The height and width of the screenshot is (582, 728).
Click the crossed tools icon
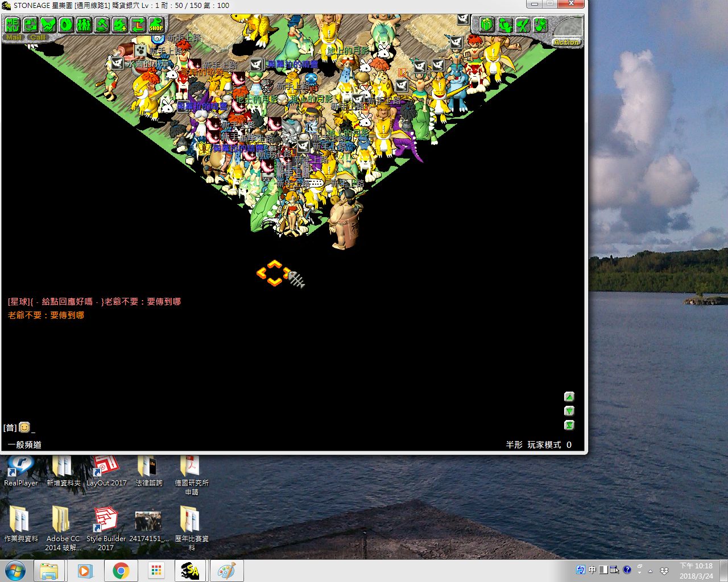pos(523,24)
